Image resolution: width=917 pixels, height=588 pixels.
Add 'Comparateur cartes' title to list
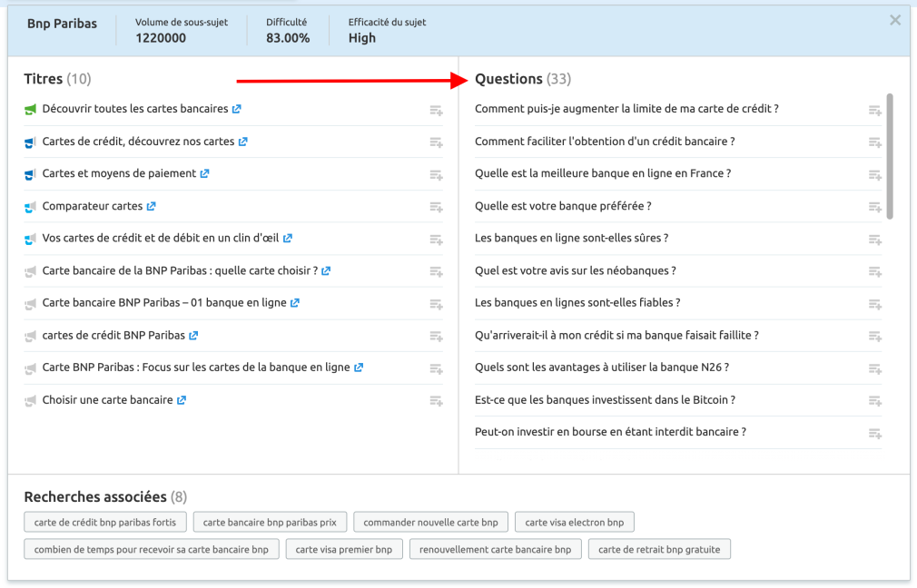pyautogui.click(x=437, y=208)
